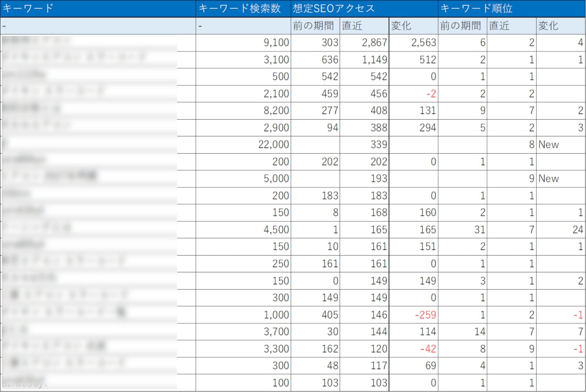Click the red change value -2
This screenshot has height=392, width=586.
(x=414, y=94)
